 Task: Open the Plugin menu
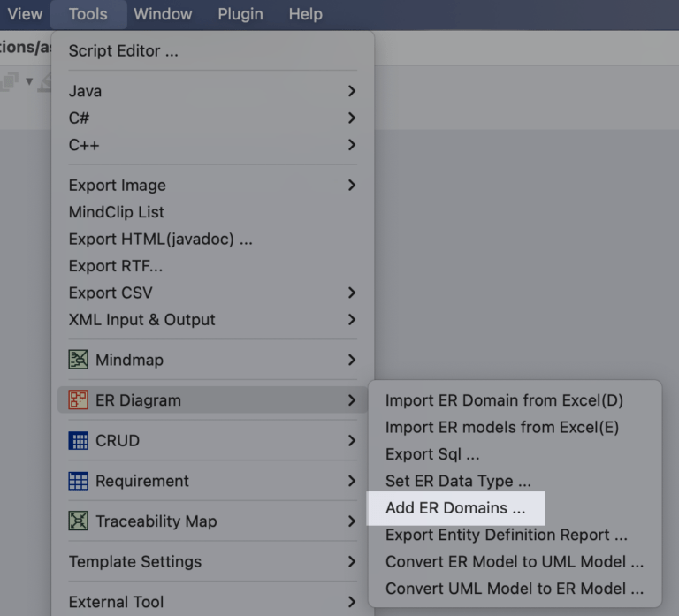click(x=240, y=14)
